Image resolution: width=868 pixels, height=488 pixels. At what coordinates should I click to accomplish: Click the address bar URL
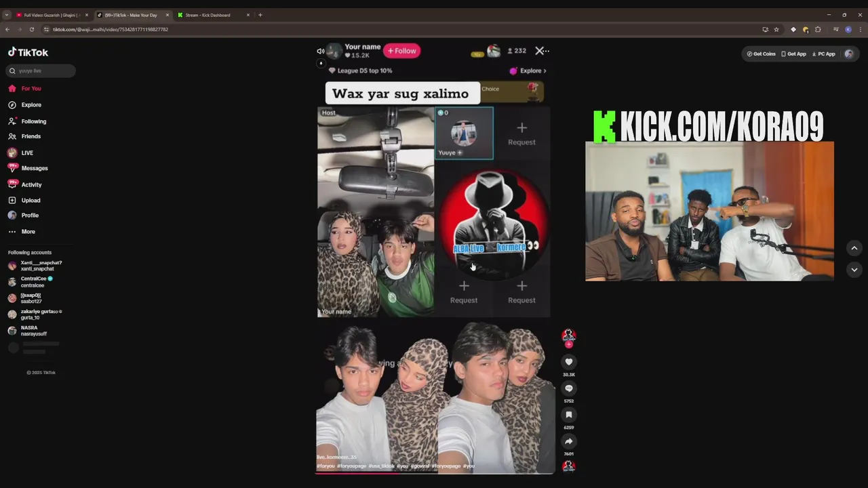(111, 29)
